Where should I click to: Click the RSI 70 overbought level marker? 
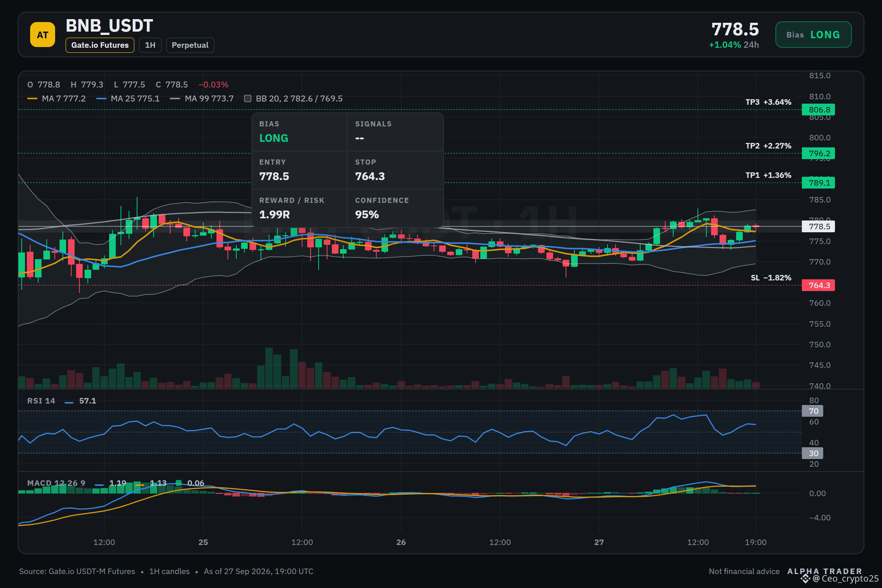[x=812, y=410]
